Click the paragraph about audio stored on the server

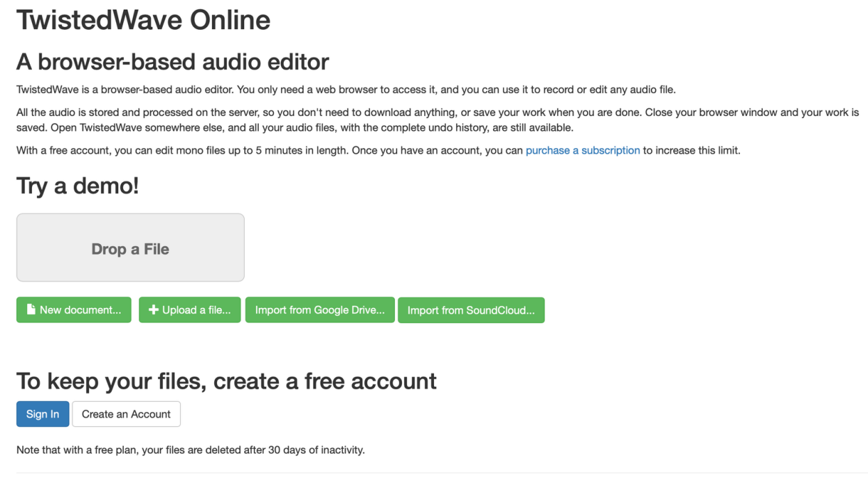click(438, 120)
